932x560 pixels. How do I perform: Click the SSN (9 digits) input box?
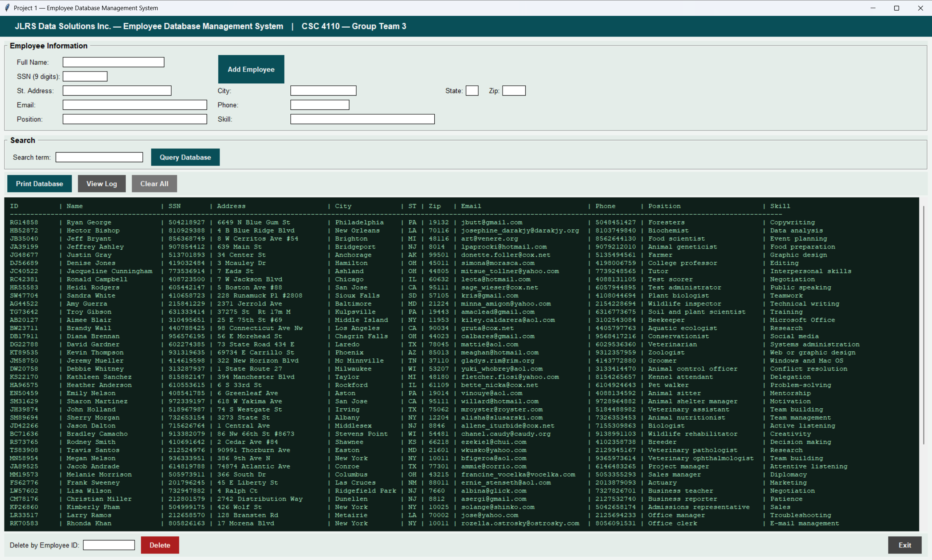click(85, 76)
